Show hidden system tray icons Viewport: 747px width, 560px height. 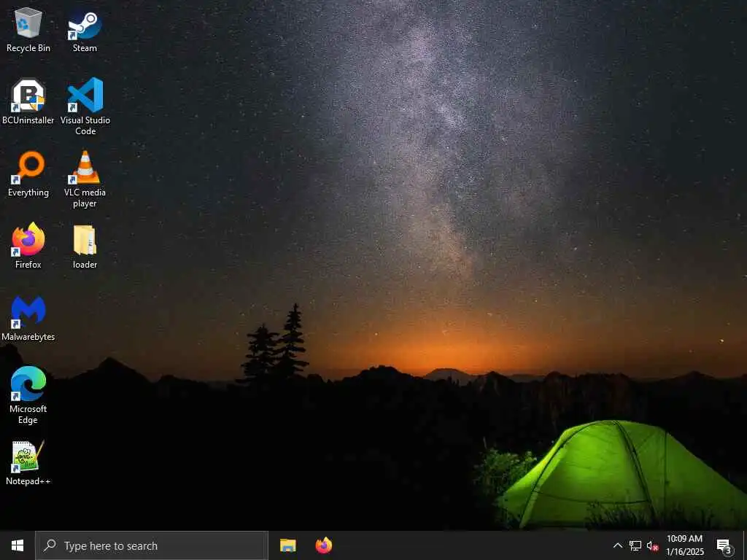pos(617,545)
